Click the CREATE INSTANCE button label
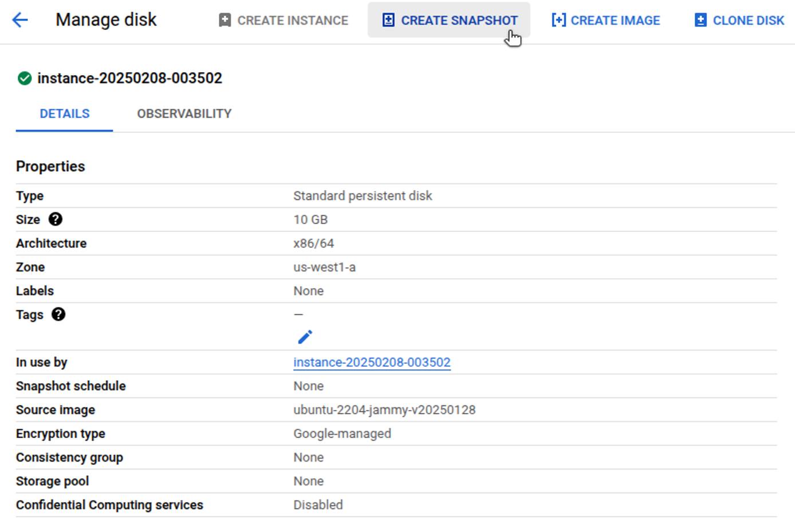 point(293,21)
